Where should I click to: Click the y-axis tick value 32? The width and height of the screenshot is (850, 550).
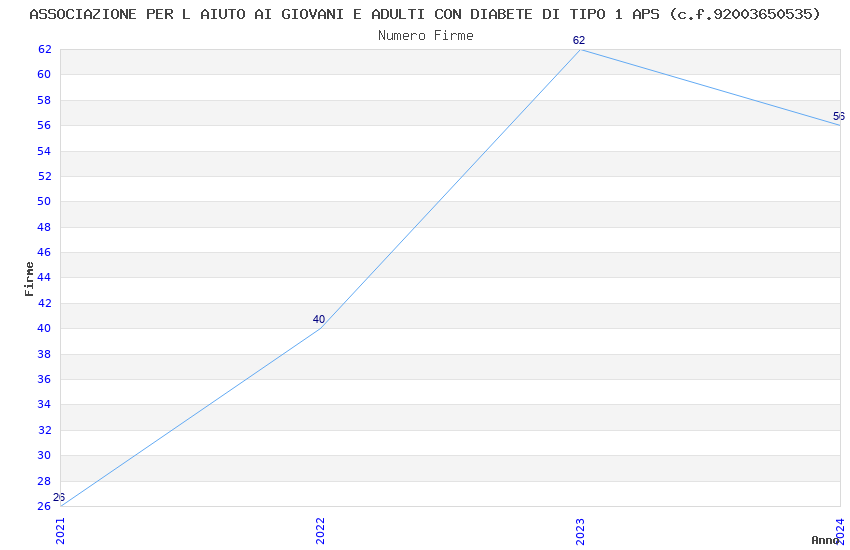pos(44,430)
